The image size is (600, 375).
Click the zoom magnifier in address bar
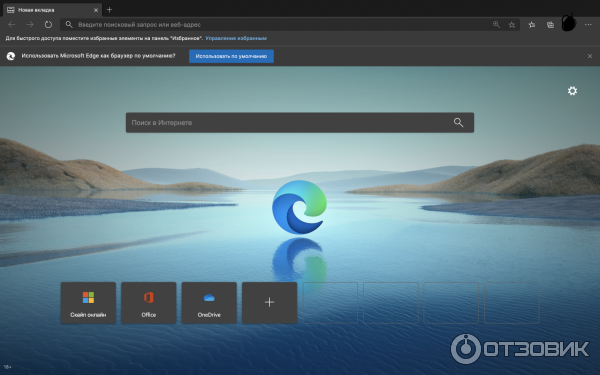coord(496,24)
